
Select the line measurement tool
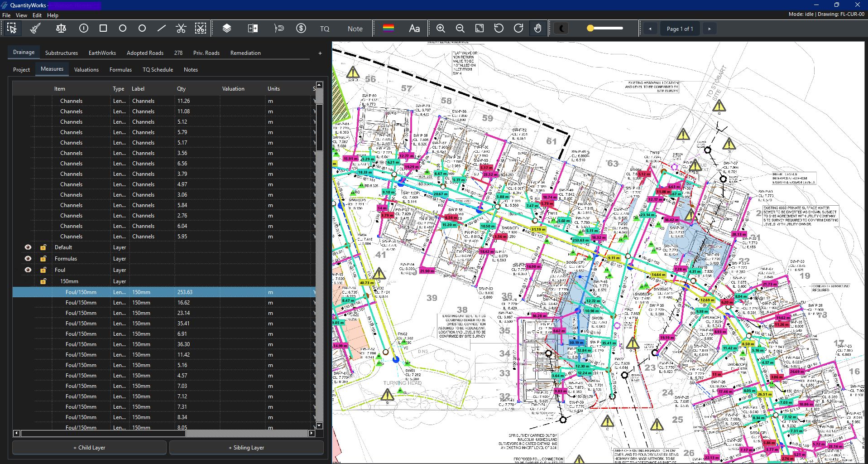click(161, 28)
